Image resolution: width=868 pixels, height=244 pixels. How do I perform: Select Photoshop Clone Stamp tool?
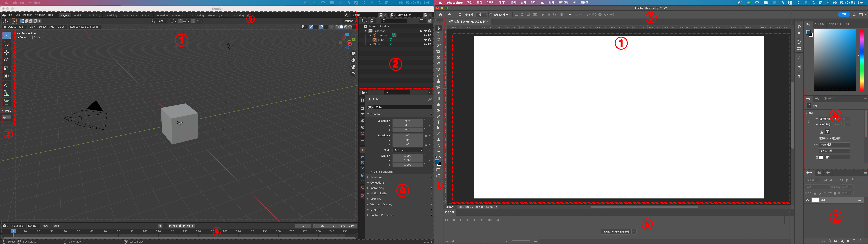(438, 81)
